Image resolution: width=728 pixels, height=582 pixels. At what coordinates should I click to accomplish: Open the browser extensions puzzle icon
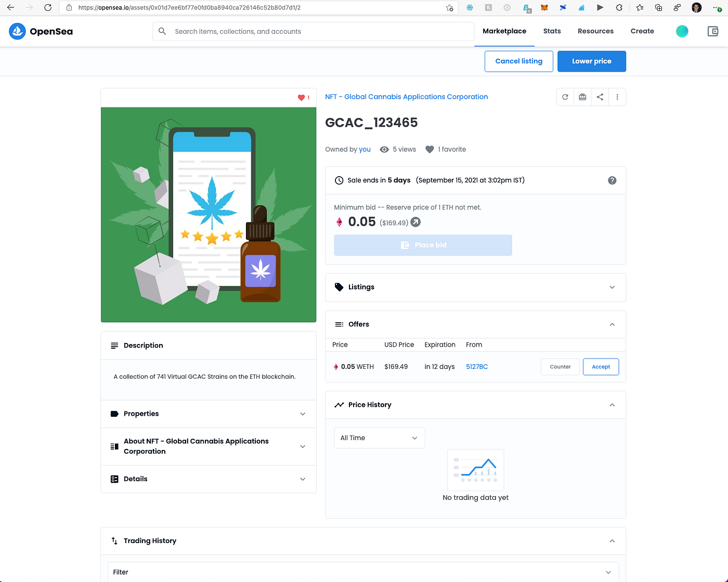(619, 8)
